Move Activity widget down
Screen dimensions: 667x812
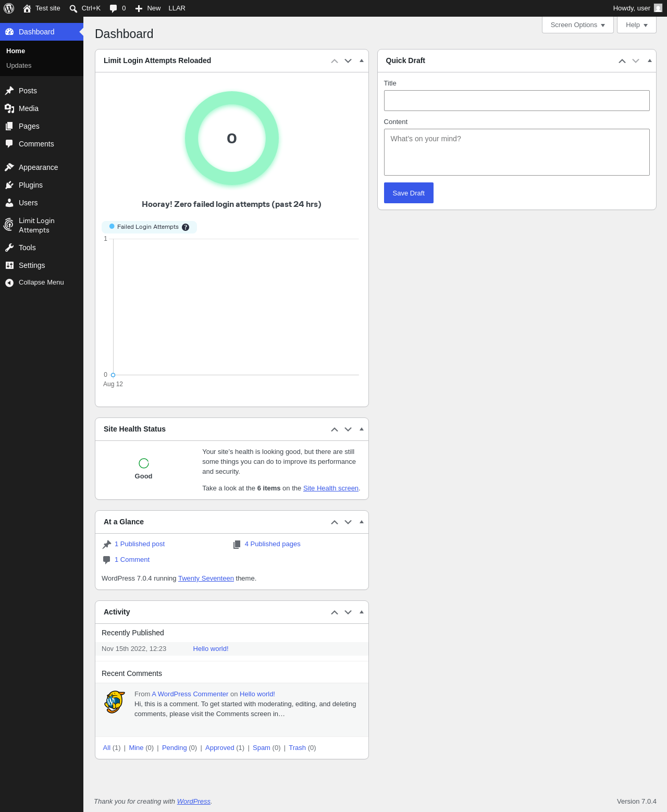coord(348,612)
